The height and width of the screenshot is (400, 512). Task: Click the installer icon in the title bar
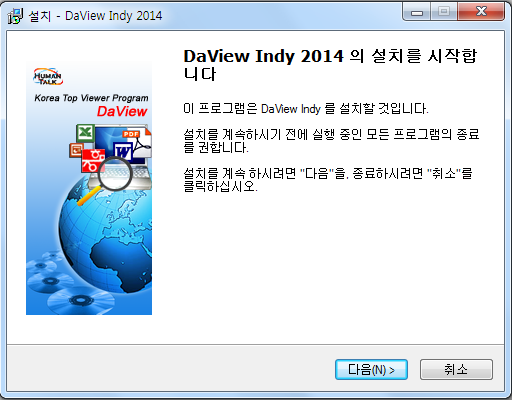coord(15,16)
